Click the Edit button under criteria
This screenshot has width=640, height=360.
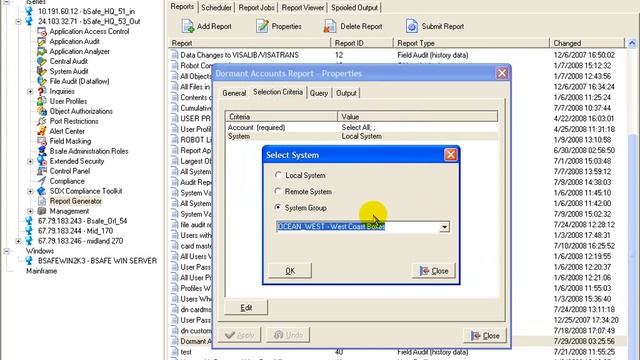pyautogui.click(x=246, y=307)
